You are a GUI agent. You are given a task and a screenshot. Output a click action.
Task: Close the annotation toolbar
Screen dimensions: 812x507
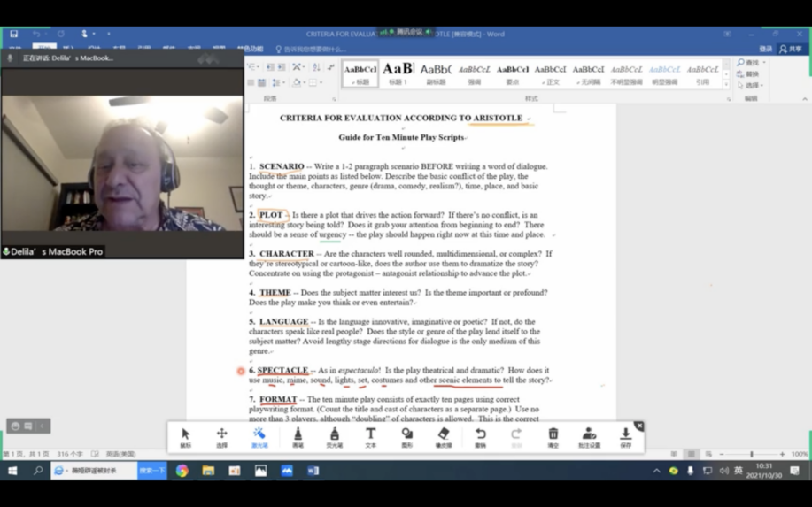(638, 426)
